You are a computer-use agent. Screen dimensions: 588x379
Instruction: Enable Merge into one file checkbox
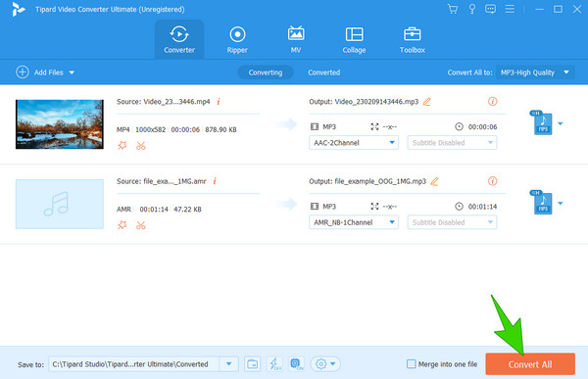point(412,364)
